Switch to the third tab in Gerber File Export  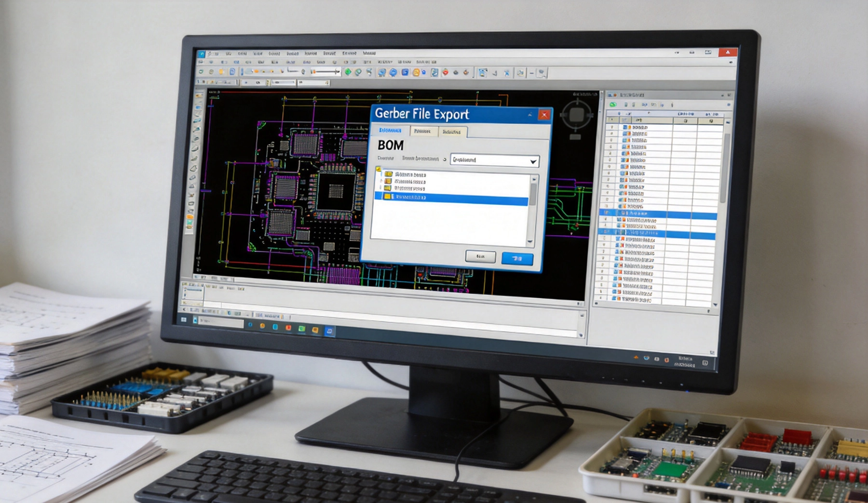coord(452,132)
